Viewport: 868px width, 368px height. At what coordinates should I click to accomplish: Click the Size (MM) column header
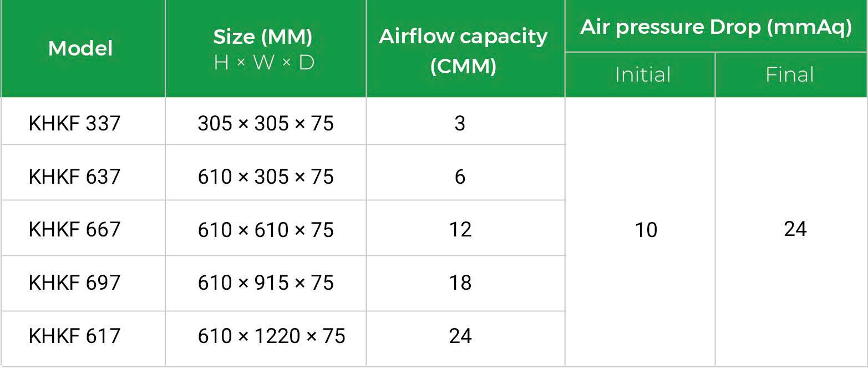pyautogui.click(x=263, y=49)
